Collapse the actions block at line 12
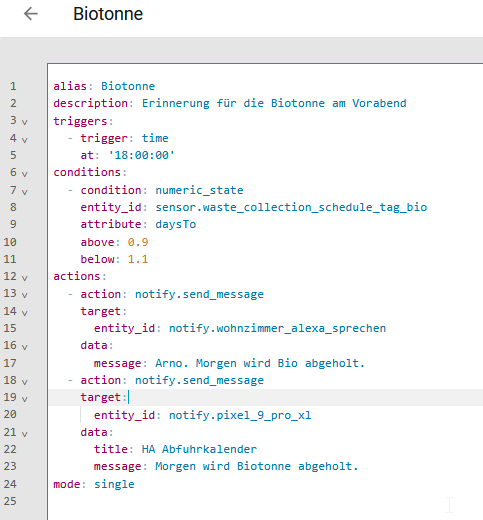 [x=24, y=278]
